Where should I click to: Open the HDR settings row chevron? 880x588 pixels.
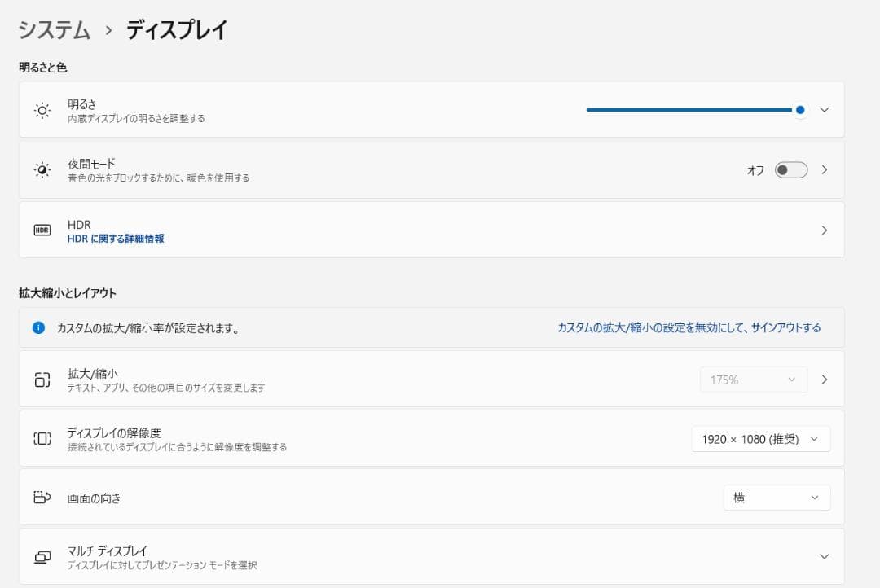[824, 230]
